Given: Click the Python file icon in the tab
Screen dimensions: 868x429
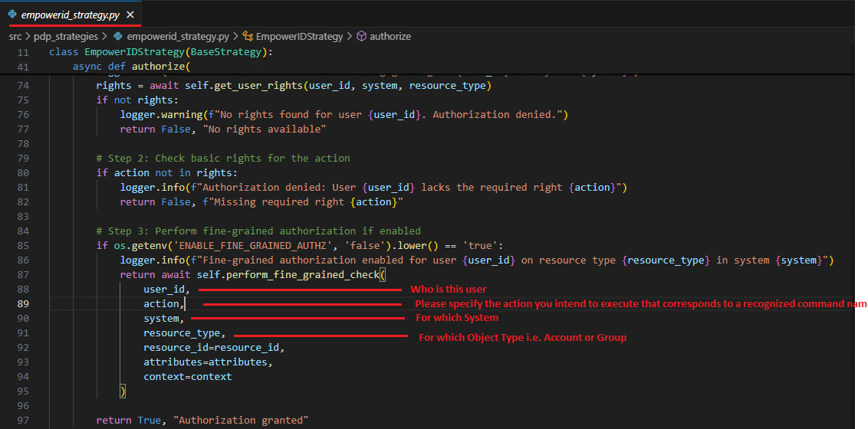Looking at the screenshot, I should coord(12,15).
